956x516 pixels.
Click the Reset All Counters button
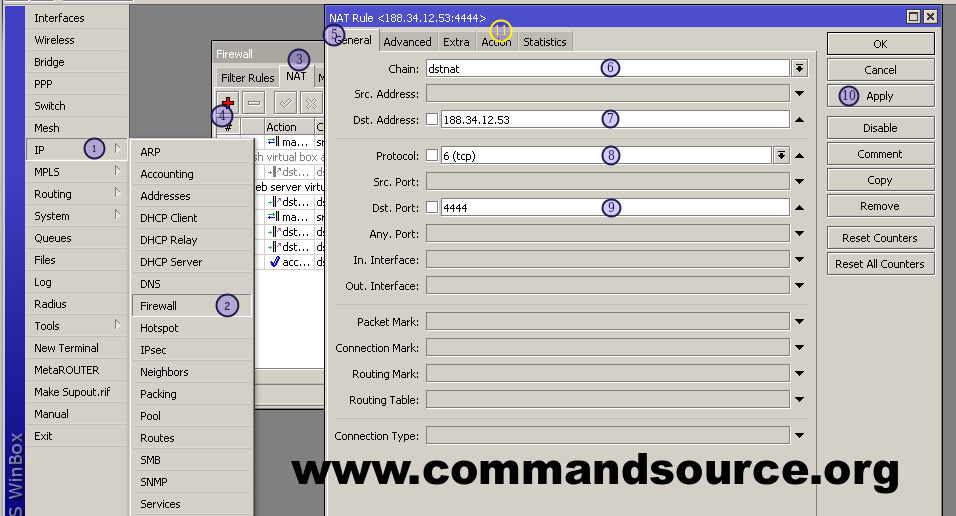pos(880,264)
